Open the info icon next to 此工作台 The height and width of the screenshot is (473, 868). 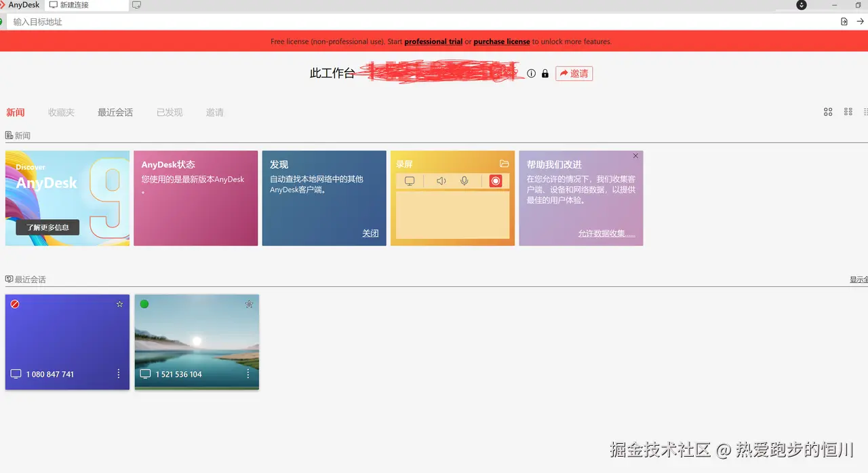click(531, 73)
